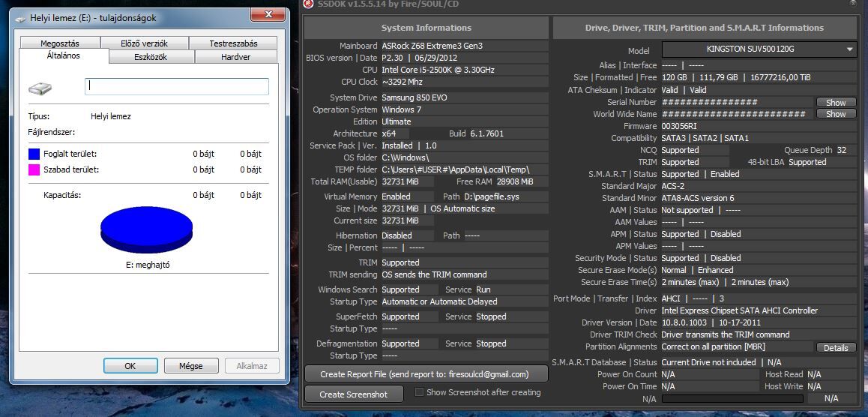This screenshot has width=868, height=417.
Task: Show the hidden World Wide Name
Action: 836,114
